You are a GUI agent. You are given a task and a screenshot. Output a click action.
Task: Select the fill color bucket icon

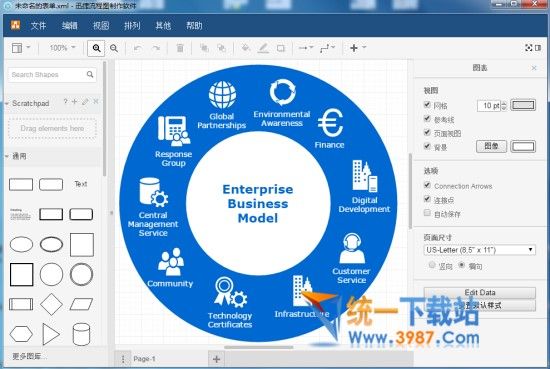[x=246, y=48]
